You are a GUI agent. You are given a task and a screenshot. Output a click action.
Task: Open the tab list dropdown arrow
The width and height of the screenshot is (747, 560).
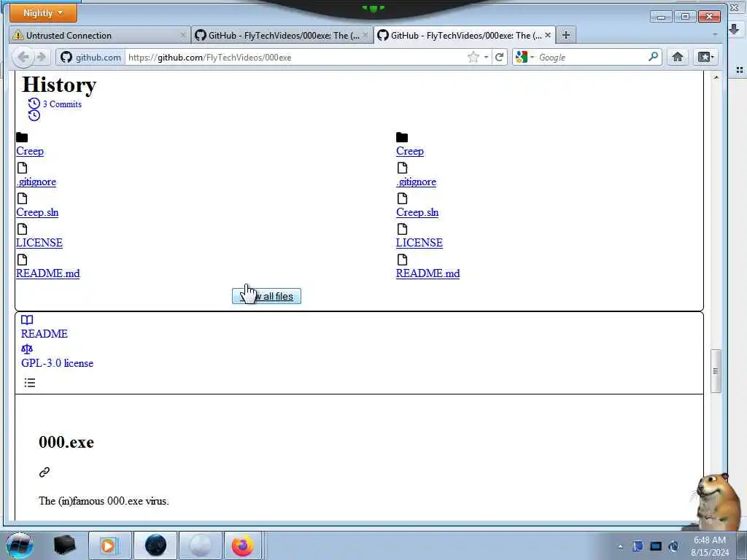(715, 35)
